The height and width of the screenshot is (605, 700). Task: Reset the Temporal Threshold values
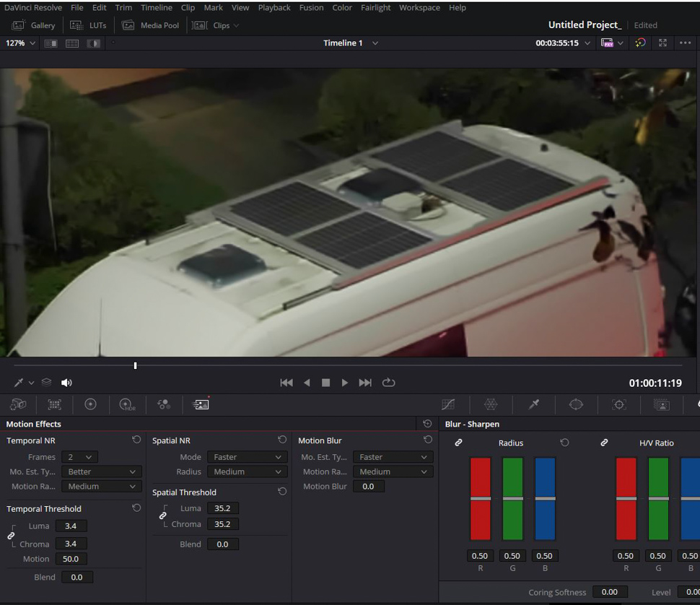coord(136,508)
